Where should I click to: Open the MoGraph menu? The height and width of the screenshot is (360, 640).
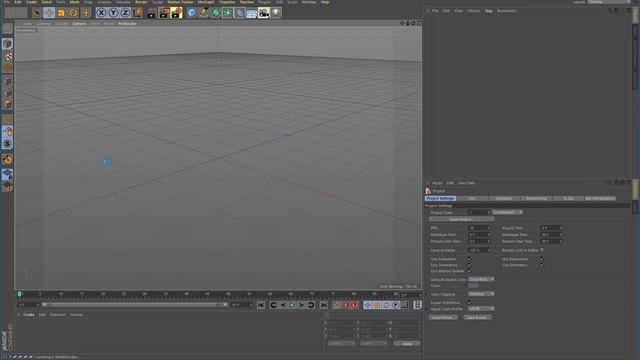(206, 2)
